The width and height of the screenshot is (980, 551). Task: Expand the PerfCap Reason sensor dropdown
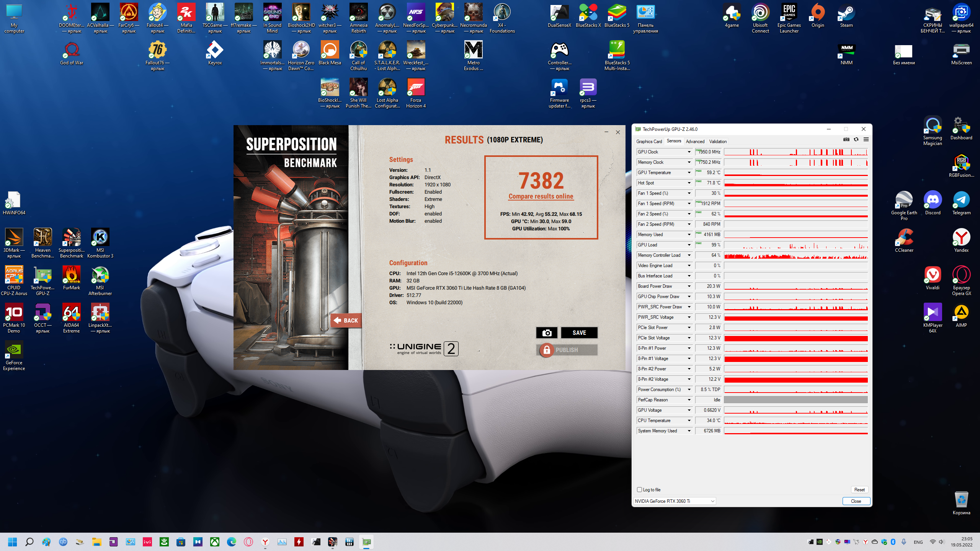click(689, 400)
